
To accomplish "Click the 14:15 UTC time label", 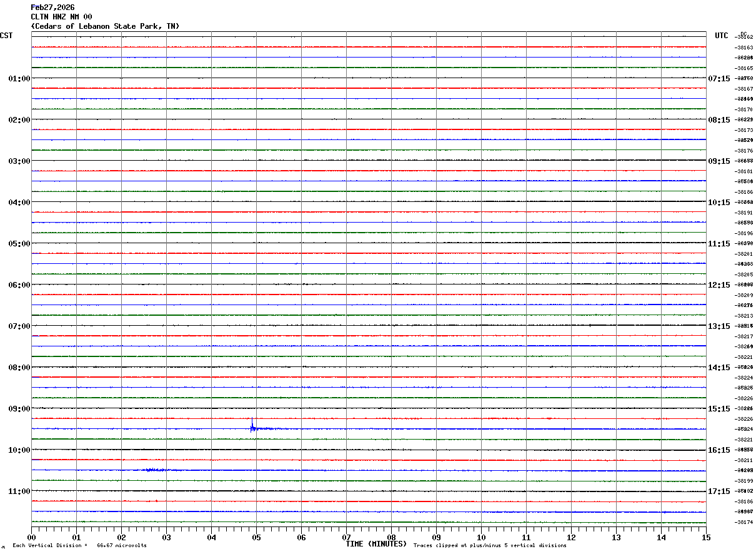I will (719, 368).
